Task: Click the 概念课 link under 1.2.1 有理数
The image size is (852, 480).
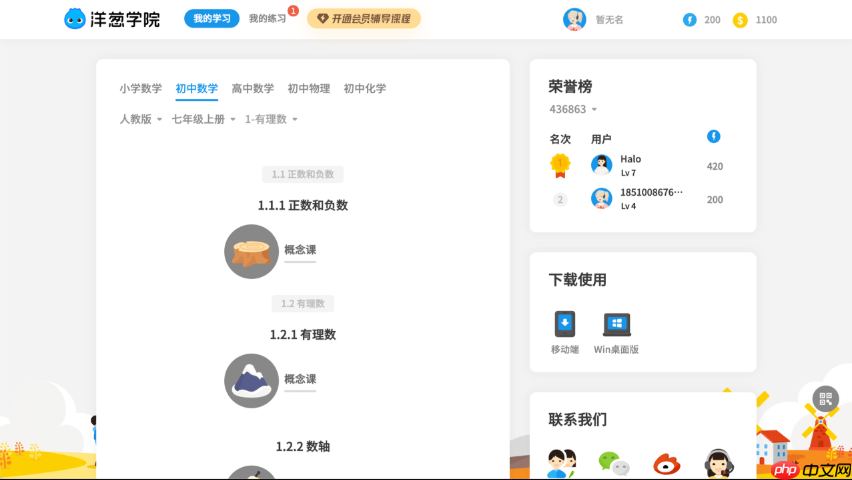Action: (x=300, y=379)
